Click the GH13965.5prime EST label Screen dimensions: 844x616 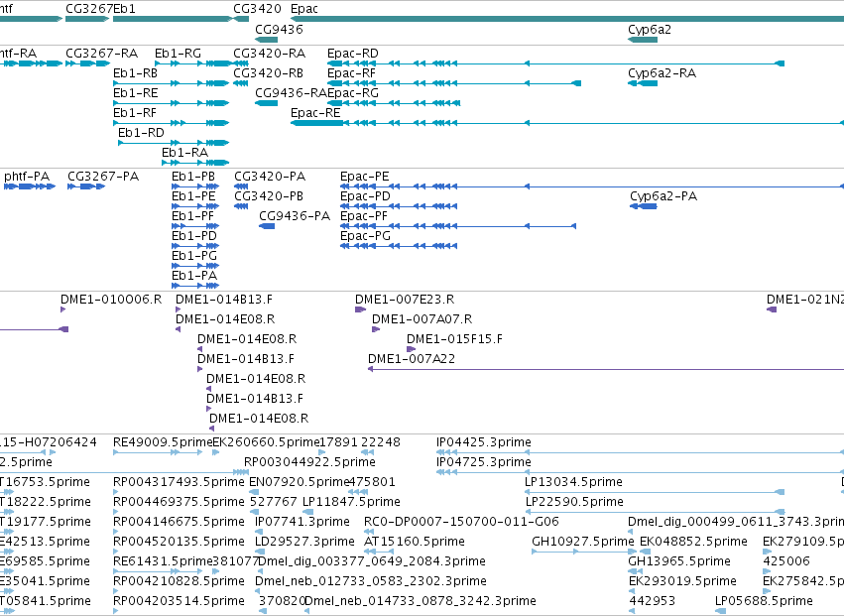(x=679, y=561)
